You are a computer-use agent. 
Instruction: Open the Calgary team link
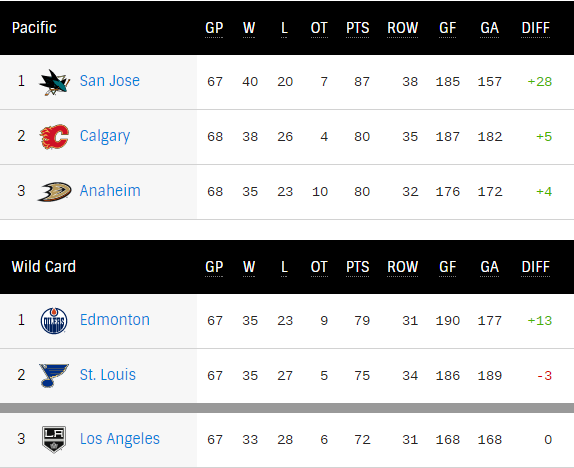pos(105,137)
